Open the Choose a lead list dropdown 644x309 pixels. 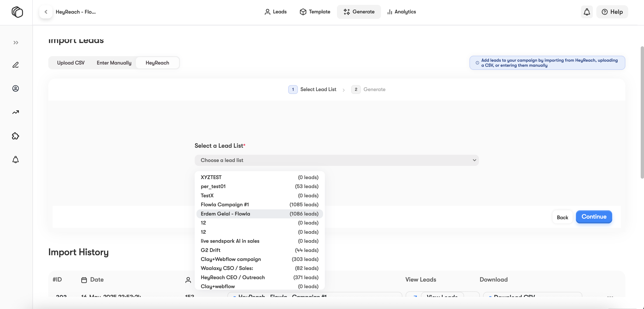(x=336, y=160)
